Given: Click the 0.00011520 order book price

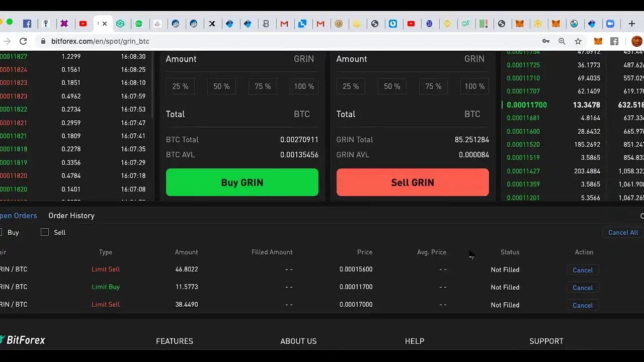Looking at the screenshot, I should coord(523,145).
